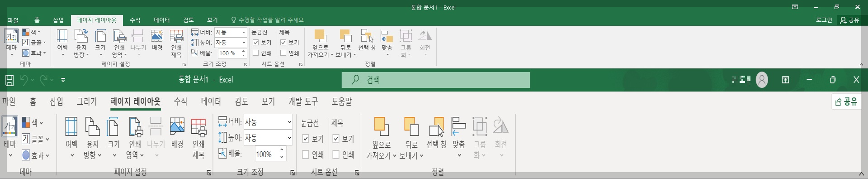The width and height of the screenshot is (868, 179).
Task: Check 제목 인쇄 in lower ribbon
Action: point(336,155)
